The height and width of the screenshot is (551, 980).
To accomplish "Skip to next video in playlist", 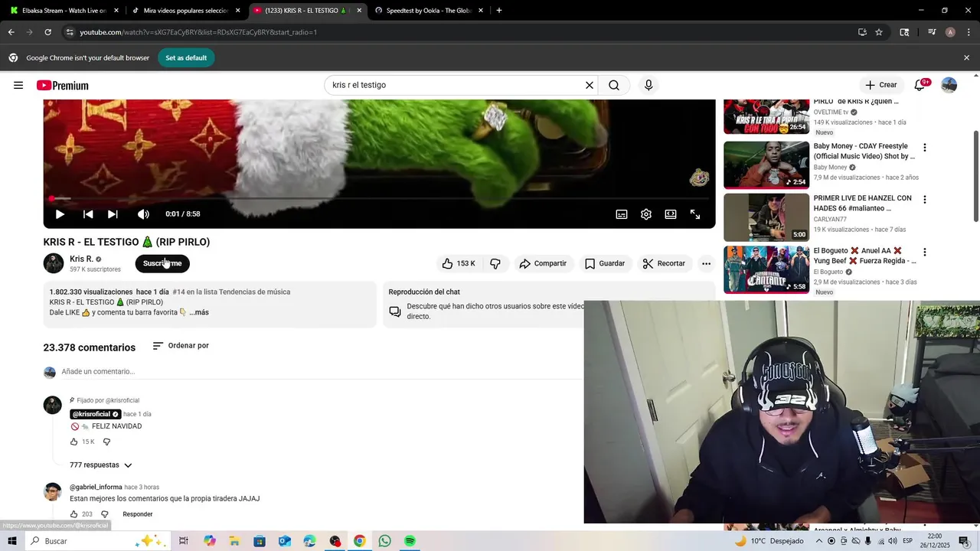I will [x=113, y=214].
